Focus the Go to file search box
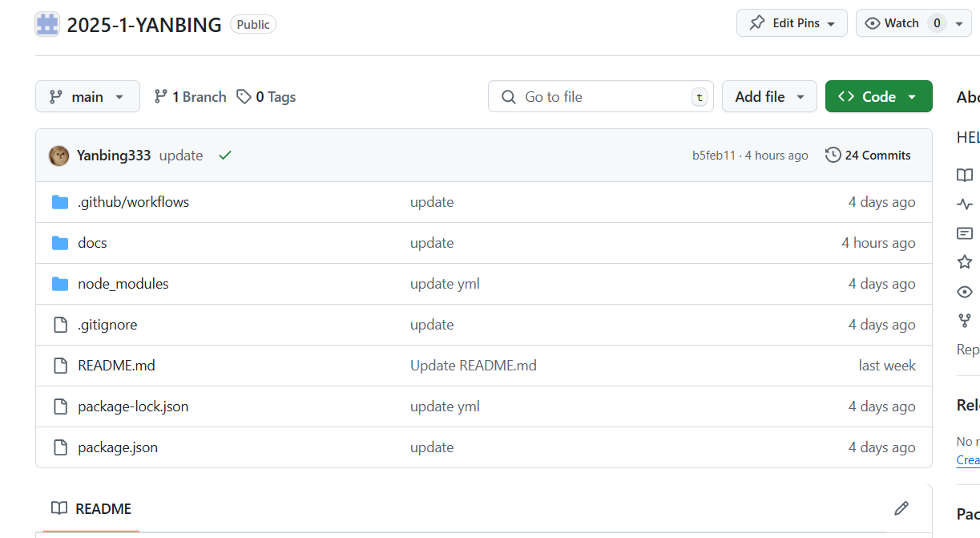980x538 pixels. pos(601,97)
